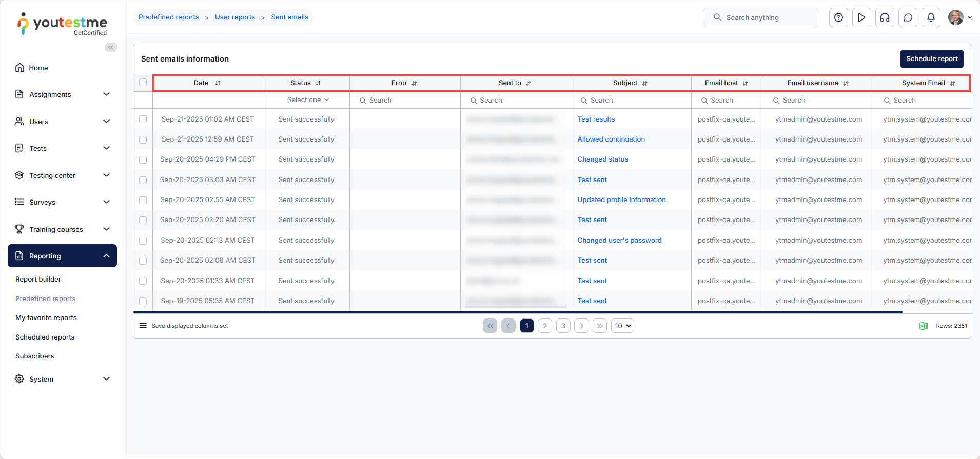Viewport: 980px width, 459px height.
Task: Collapse the sidebar with the double-chevron icon
Action: coord(111,47)
